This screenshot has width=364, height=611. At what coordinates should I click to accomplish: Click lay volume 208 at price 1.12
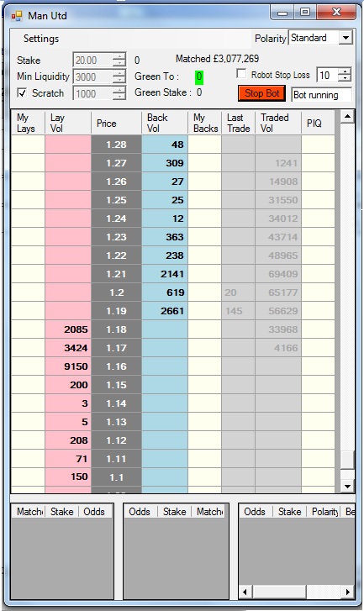(68, 440)
